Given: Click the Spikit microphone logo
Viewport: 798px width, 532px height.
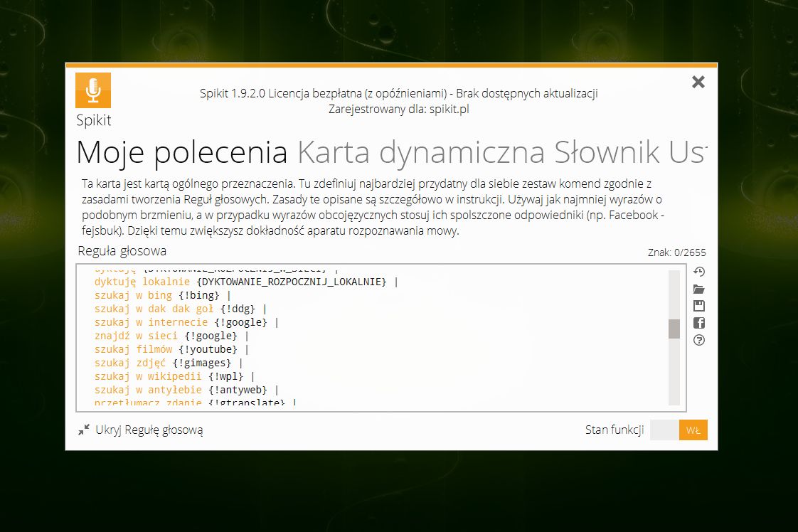Looking at the screenshot, I should pyautogui.click(x=93, y=90).
